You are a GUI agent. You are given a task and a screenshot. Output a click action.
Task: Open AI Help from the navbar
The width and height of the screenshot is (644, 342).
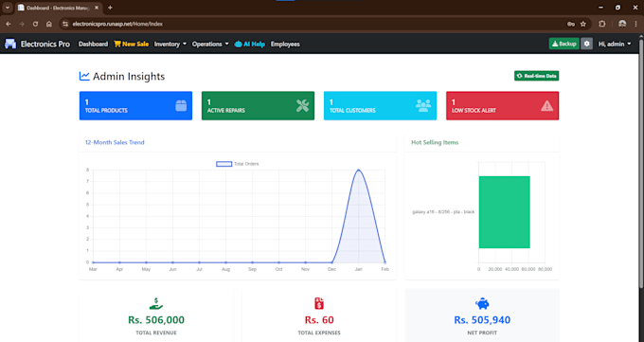[x=250, y=44]
